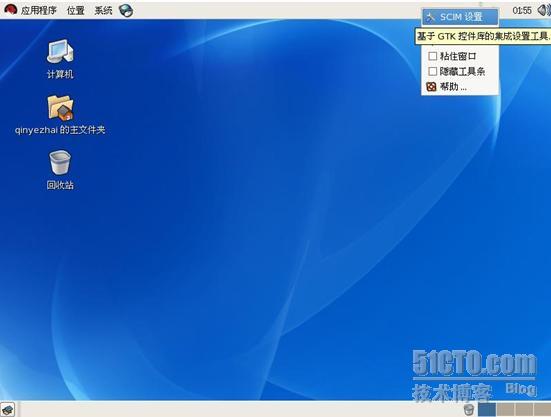Click the 帮助 lifebuoy icon
Screen dimensions: 551x417
(431, 87)
